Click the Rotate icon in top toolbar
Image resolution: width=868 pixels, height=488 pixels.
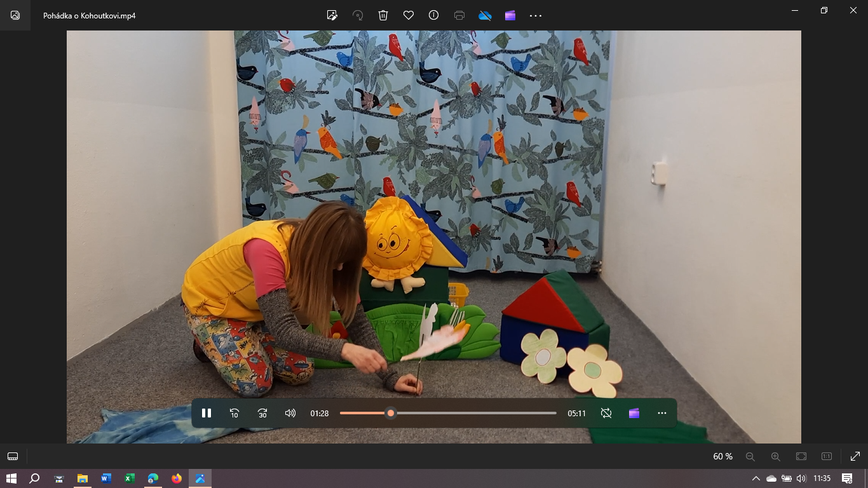pos(358,15)
